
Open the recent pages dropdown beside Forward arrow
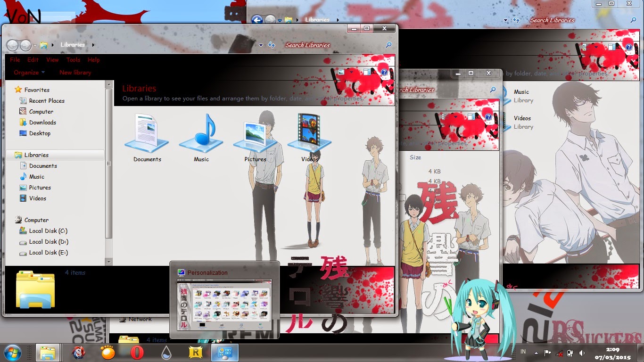point(35,45)
